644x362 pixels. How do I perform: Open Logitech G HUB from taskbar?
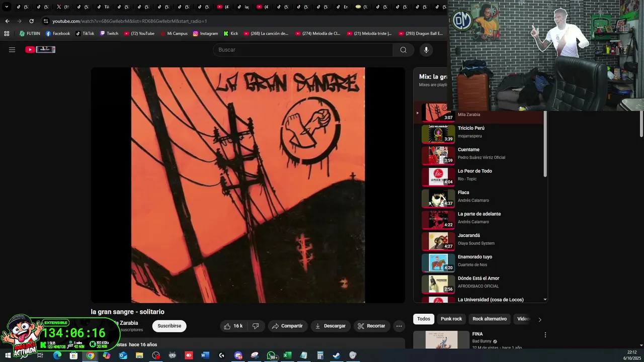click(x=221, y=355)
